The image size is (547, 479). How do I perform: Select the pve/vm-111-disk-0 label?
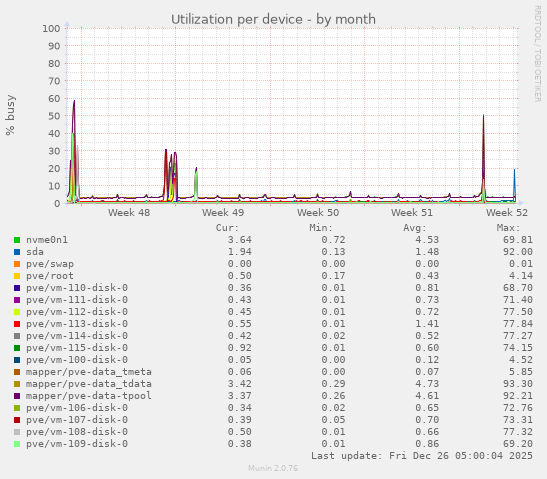pos(77,300)
